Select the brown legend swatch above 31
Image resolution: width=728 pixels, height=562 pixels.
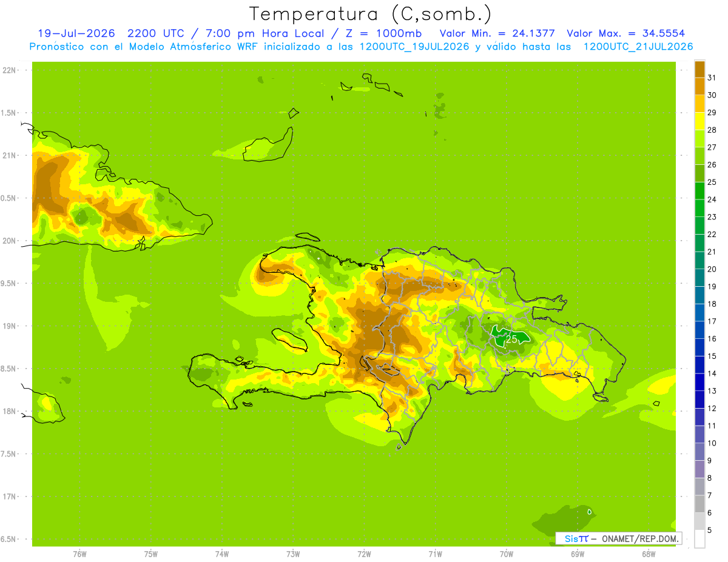click(699, 69)
